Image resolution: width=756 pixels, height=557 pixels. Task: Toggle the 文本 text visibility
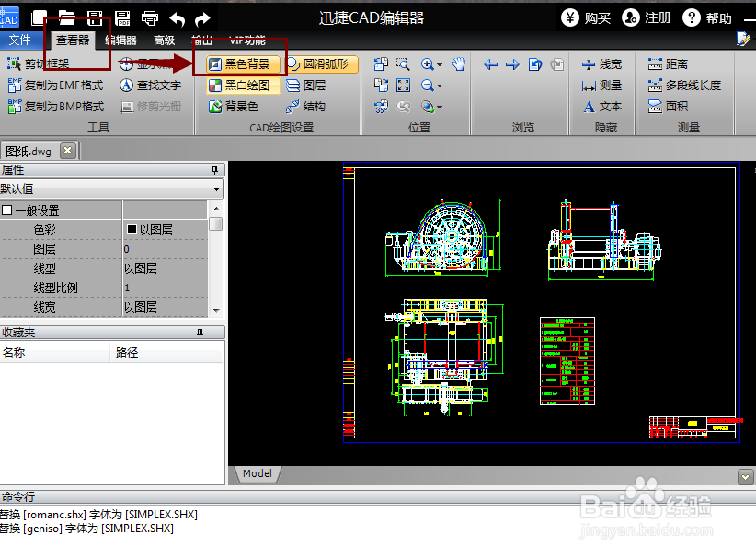coord(601,107)
